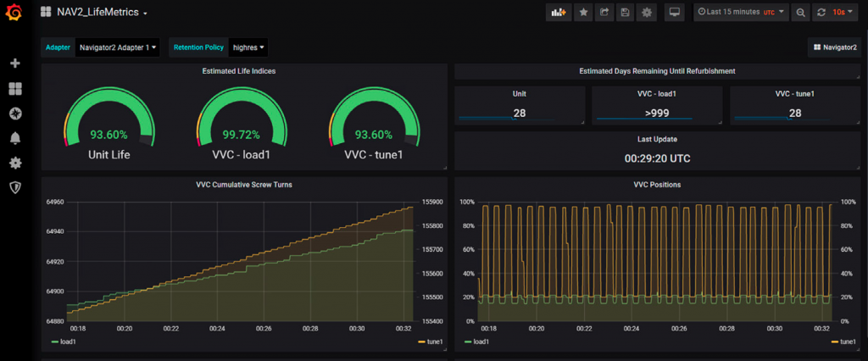Image resolution: width=868 pixels, height=361 pixels.
Task: Open Alerting bell icon in sidebar
Action: 14,138
